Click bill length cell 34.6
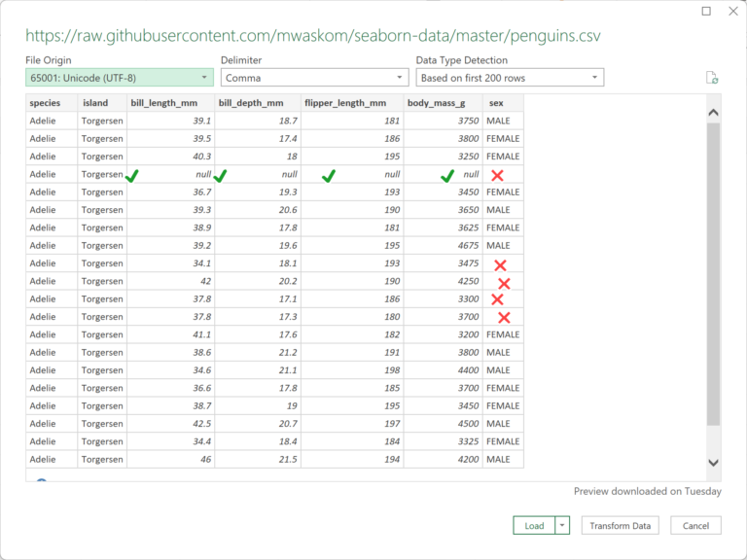 (170, 370)
